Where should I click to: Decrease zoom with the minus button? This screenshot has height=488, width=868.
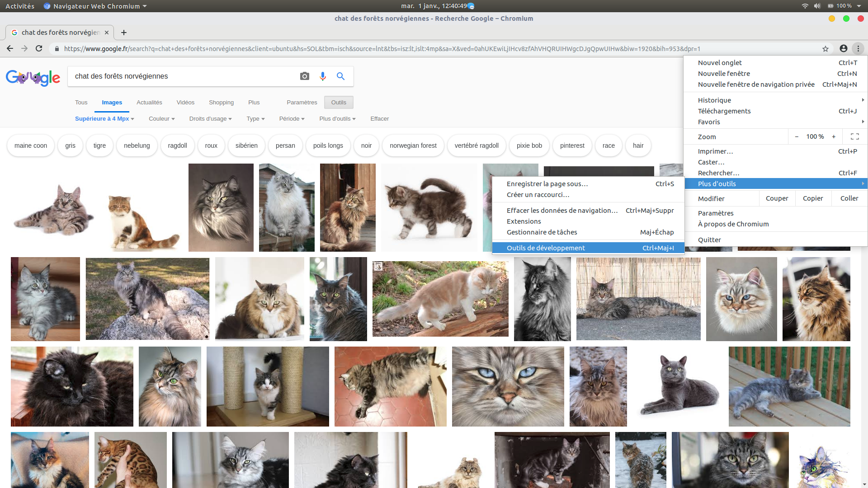(x=797, y=136)
